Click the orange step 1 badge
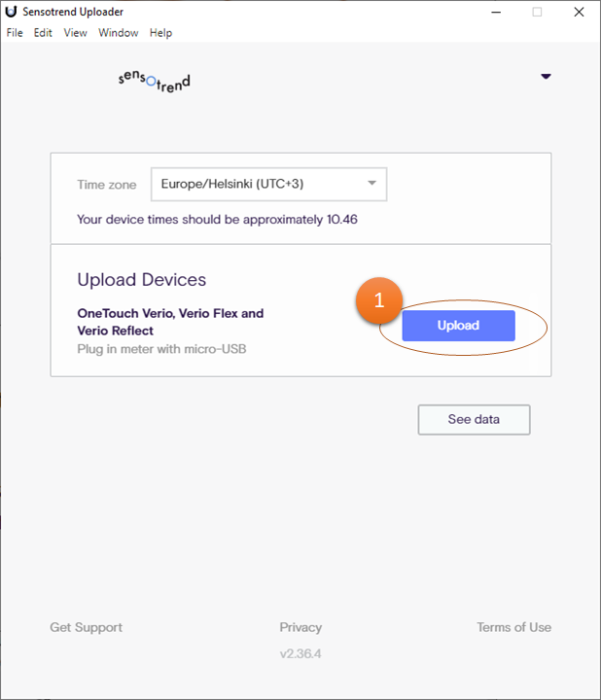 pyautogui.click(x=378, y=301)
